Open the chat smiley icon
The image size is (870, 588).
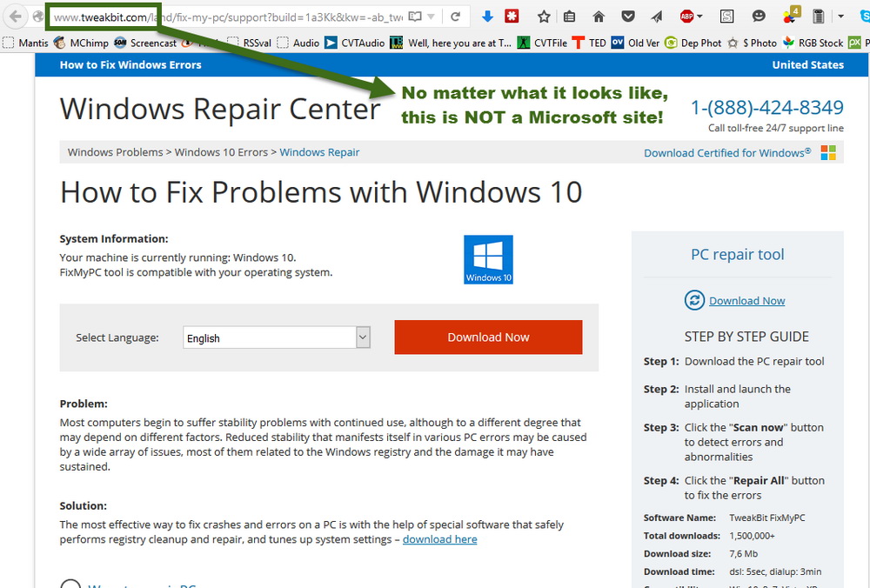759,16
